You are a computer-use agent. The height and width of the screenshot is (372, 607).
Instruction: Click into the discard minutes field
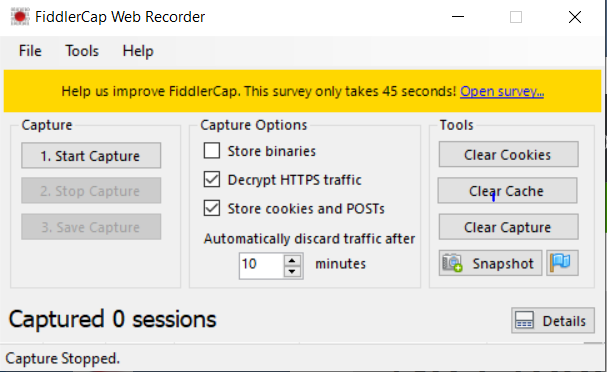tap(262, 266)
